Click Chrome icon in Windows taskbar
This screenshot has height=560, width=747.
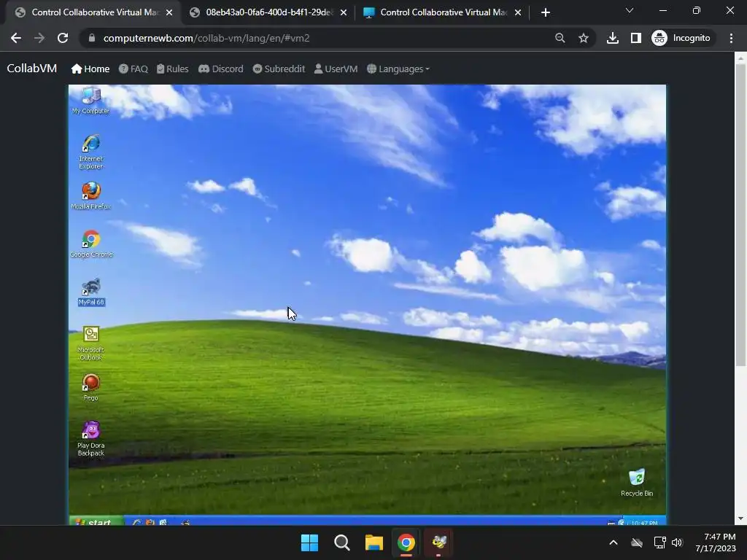click(x=406, y=542)
